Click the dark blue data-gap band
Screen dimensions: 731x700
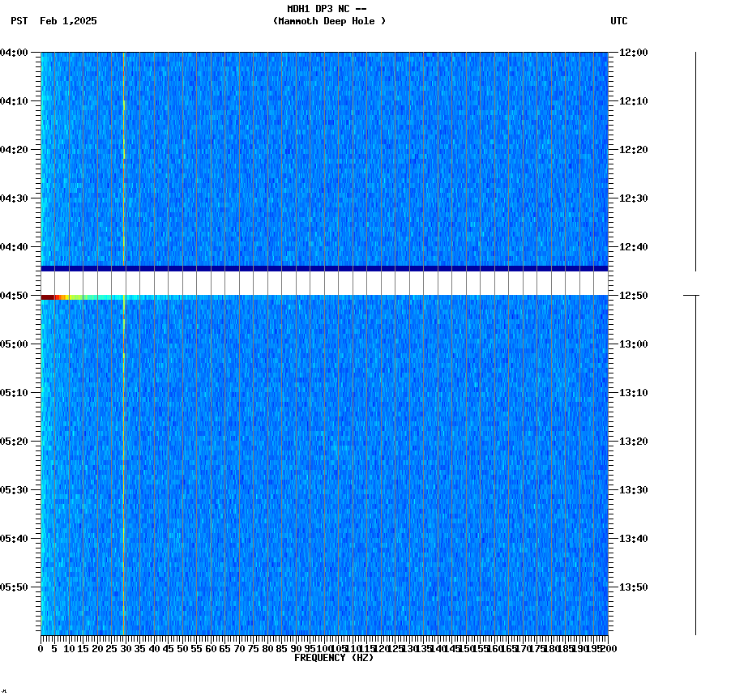324,267
